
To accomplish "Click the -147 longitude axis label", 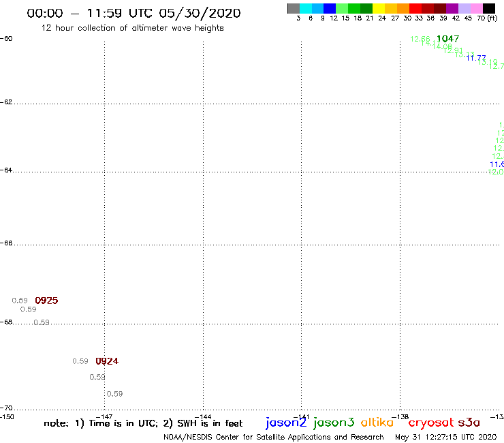I will point(104,417).
